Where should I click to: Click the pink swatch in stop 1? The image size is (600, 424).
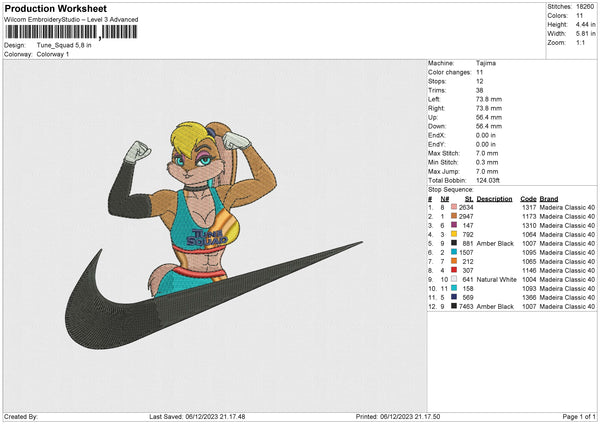454,206
